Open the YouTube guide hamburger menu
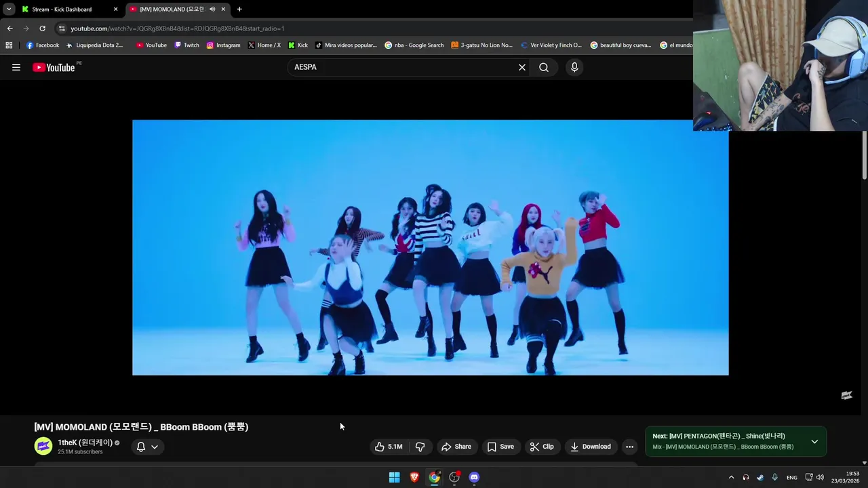Viewport: 868px width, 488px height. coord(16,67)
